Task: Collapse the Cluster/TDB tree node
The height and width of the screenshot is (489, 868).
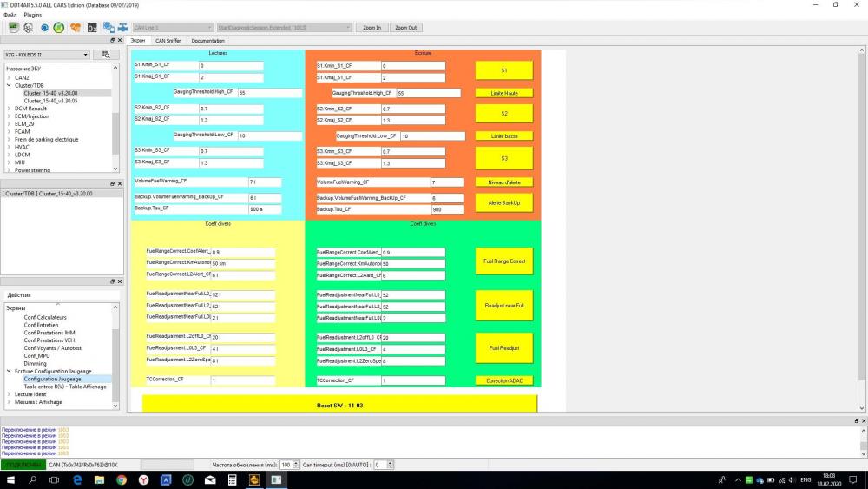Action: pos(9,85)
